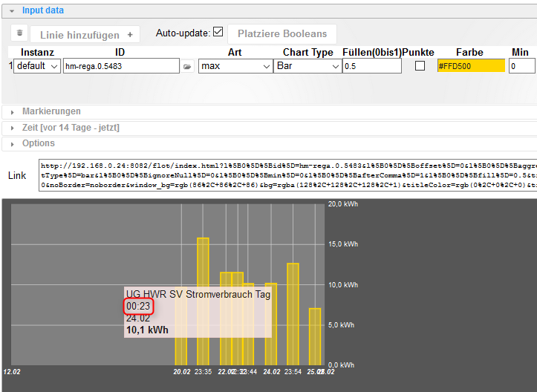Click the yellow bar above 23:54 label
Image resolution: width=537 pixels, height=392 pixels.
coord(293,314)
